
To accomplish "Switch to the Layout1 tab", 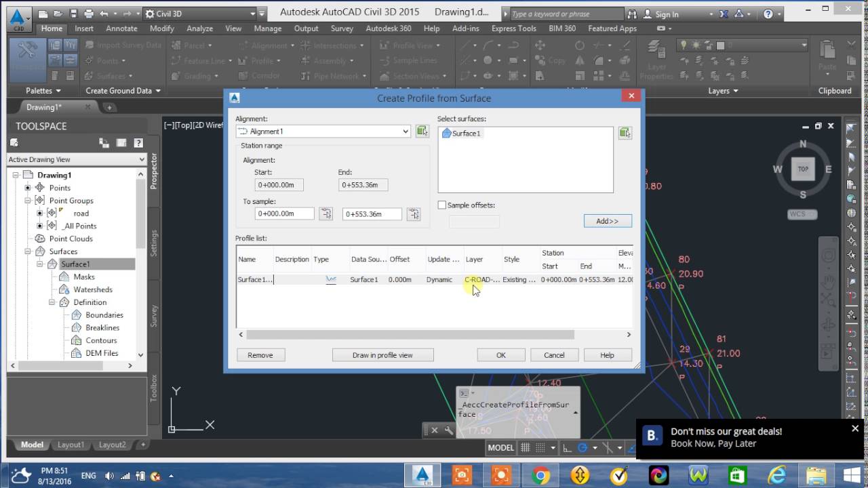I will [71, 445].
